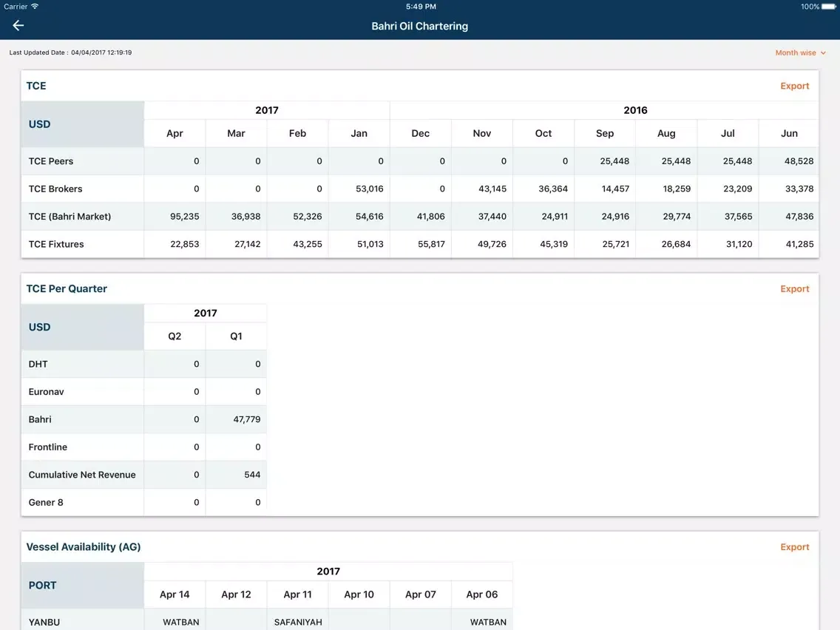Click the PORT header cell
Screen dimensions: 840x630
[x=83, y=586]
